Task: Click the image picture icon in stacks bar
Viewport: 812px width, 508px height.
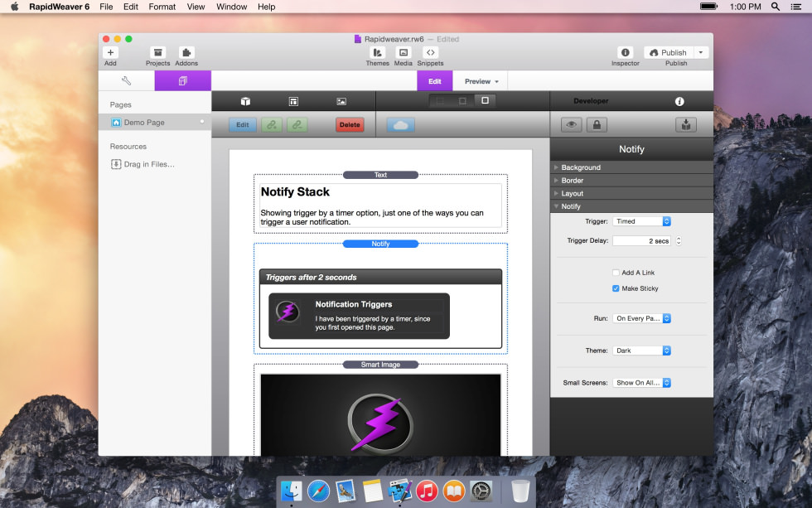Action: pos(341,101)
